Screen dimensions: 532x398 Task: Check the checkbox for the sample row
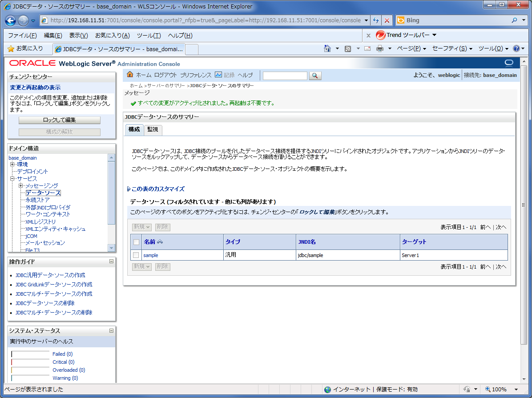coord(136,255)
